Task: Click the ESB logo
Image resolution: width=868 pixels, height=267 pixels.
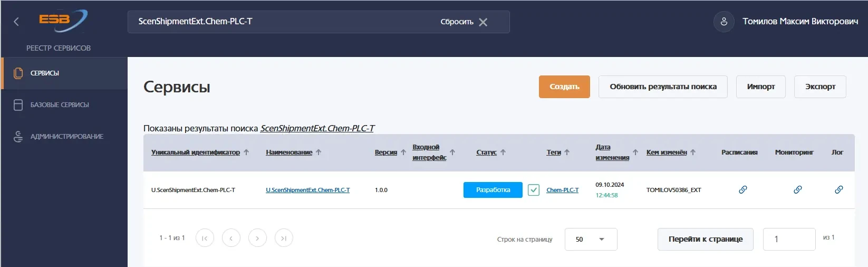Action: point(63,21)
